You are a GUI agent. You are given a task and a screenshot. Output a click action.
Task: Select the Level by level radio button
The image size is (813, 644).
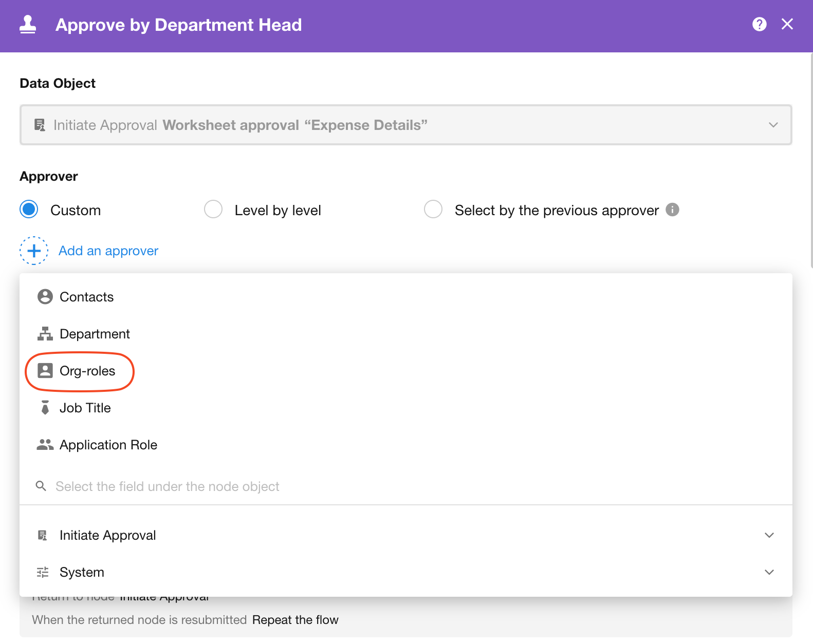tap(213, 210)
